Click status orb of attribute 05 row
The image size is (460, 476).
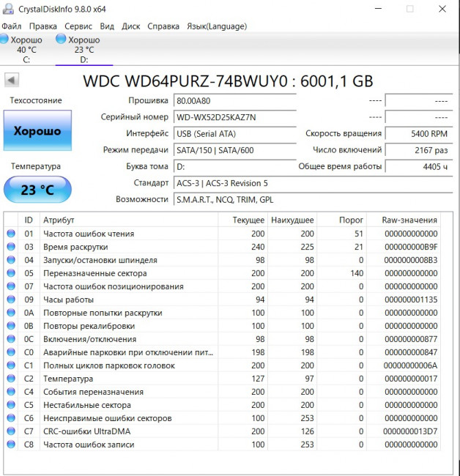click(x=11, y=273)
